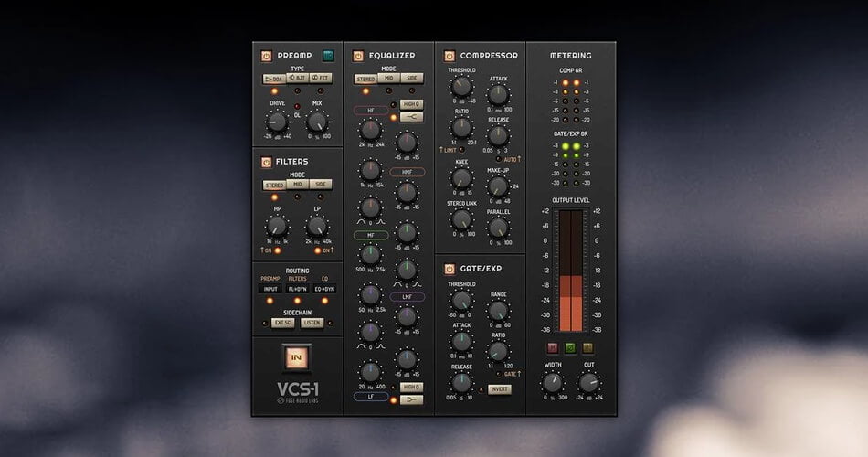Click the HF band label

tap(371, 111)
